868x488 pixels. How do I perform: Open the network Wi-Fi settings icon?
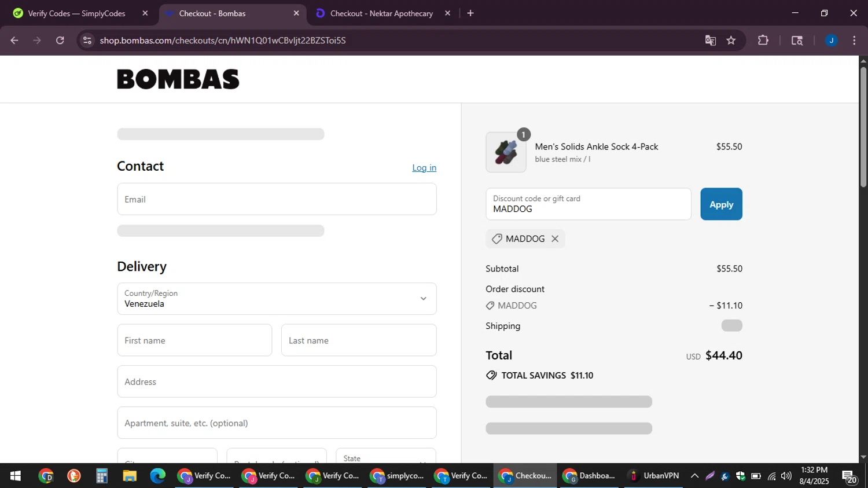pos(771,476)
